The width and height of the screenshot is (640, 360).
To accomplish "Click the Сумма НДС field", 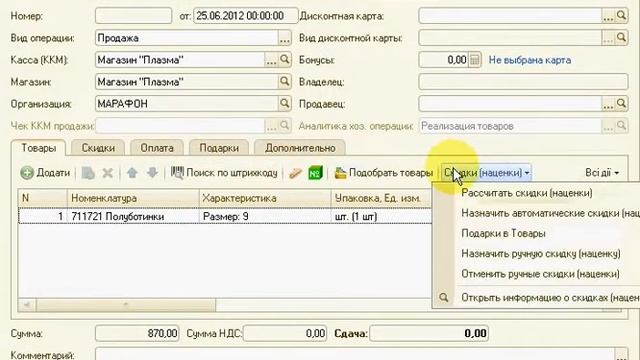I will 285,333.
